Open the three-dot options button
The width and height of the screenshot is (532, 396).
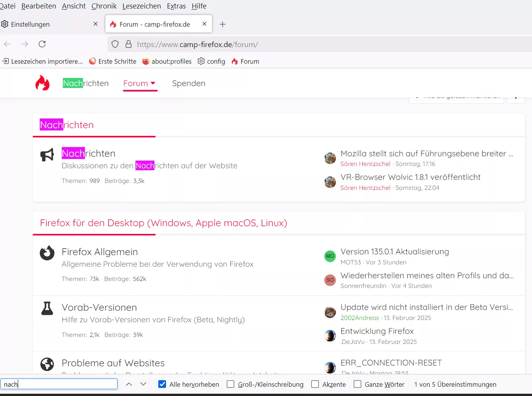[516, 98]
